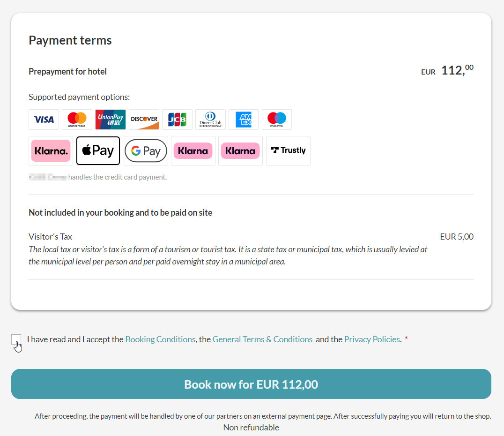This screenshot has height=436, width=504.
Task: Click the Diners Club International icon
Action: [210, 120]
